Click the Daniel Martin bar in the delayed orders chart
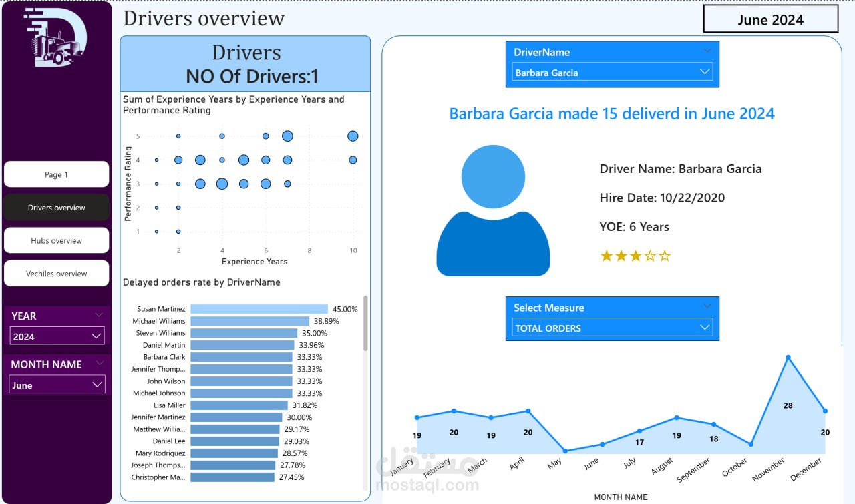Viewport: 855px width, 504px height. pos(242,345)
